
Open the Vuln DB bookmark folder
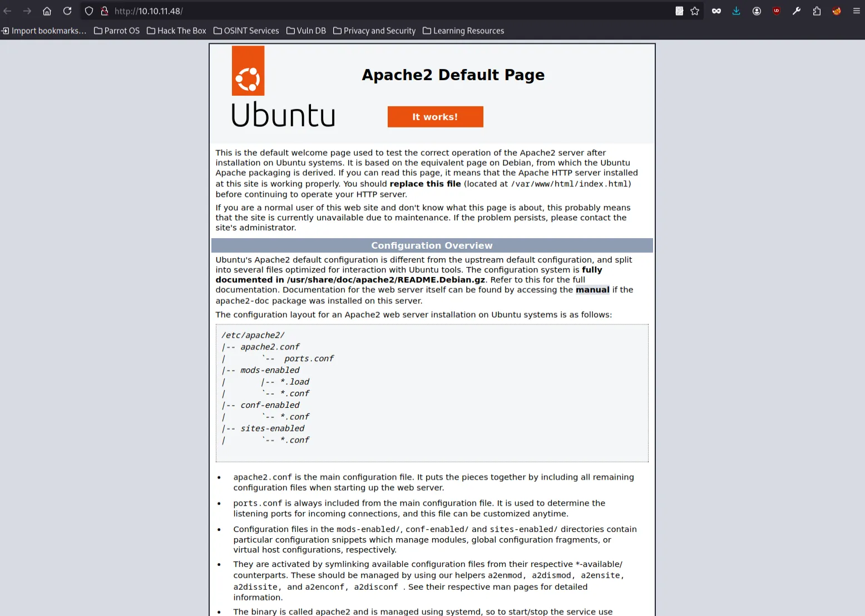(306, 31)
